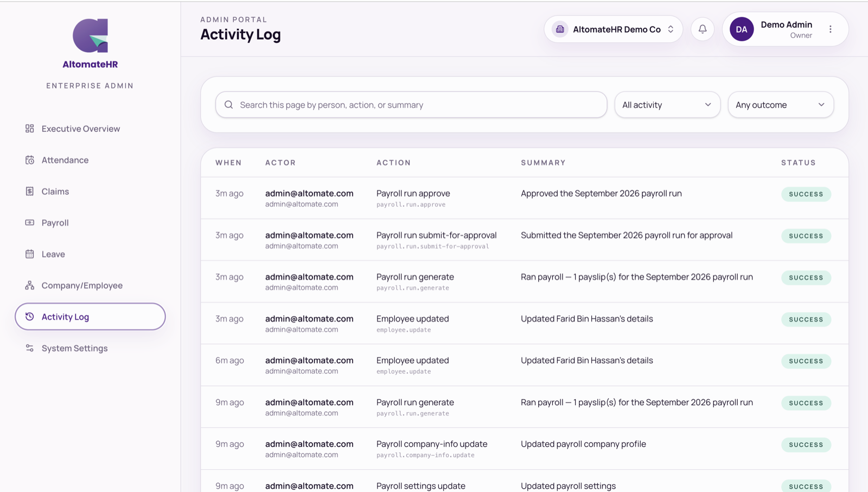Image resolution: width=868 pixels, height=492 pixels.
Task: Click the WHEN column header
Action: tap(228, 162)
